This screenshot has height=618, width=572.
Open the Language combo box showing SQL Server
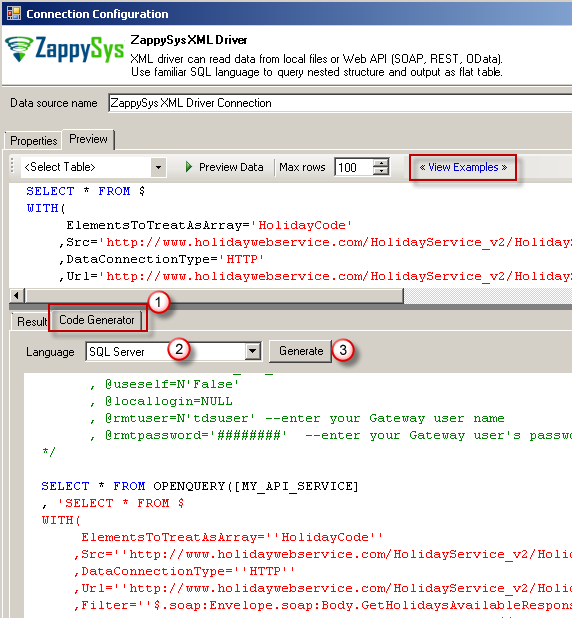point(173,351)
